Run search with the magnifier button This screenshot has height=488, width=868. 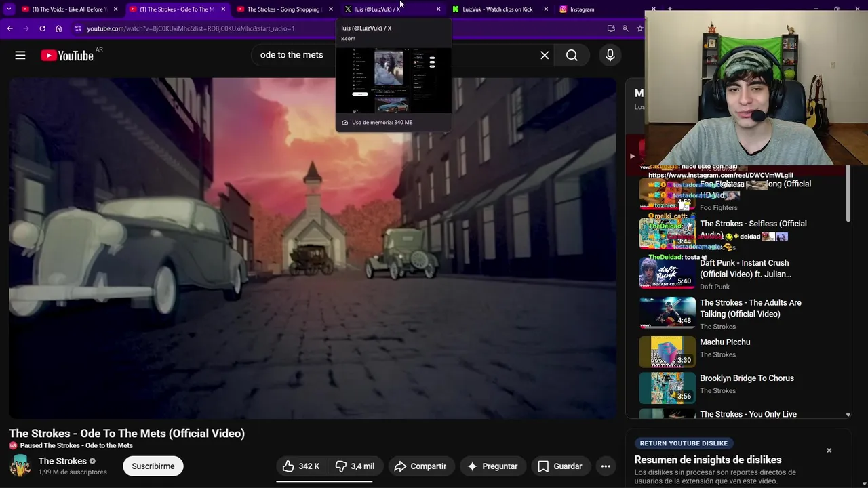click(x=572, y=56)
